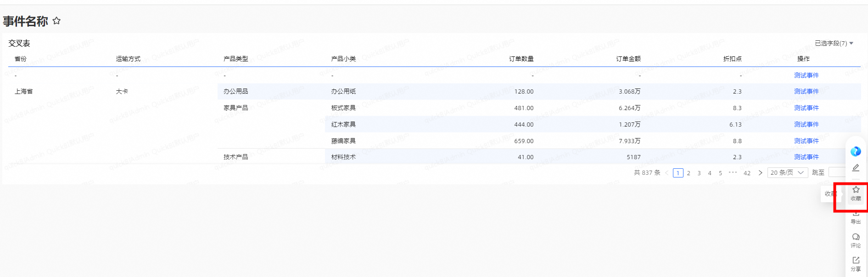Screen dimensions: 868x277
Task: Select page 2 in pagination
Action: (x=689, y=173)
